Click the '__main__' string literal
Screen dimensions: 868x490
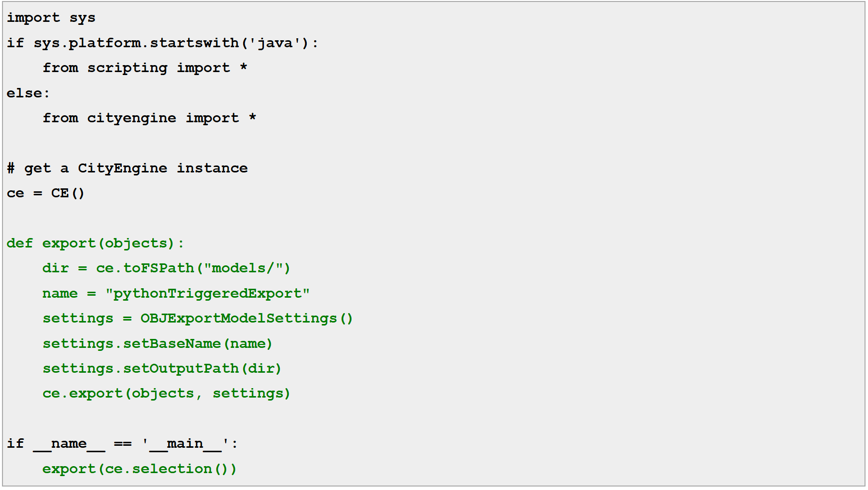185,444
